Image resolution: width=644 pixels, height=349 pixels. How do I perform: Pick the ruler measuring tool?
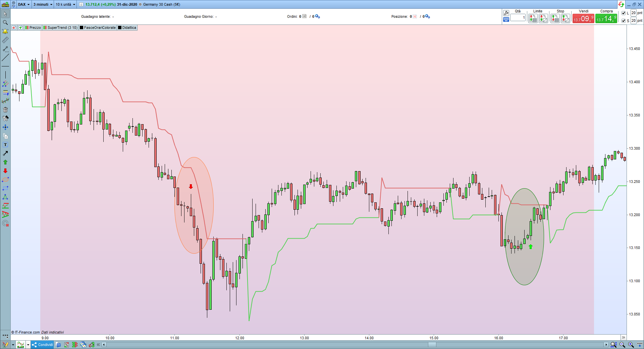point(5,40)
